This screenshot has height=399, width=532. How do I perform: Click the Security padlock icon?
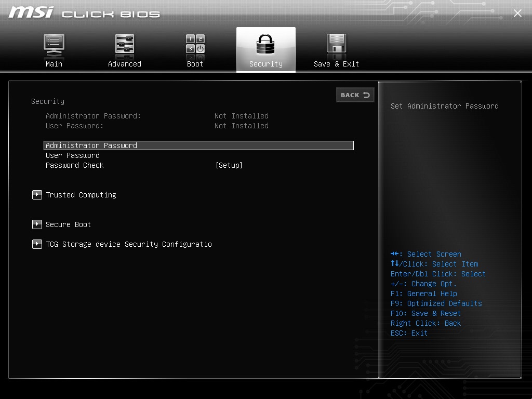click(266, 45)
